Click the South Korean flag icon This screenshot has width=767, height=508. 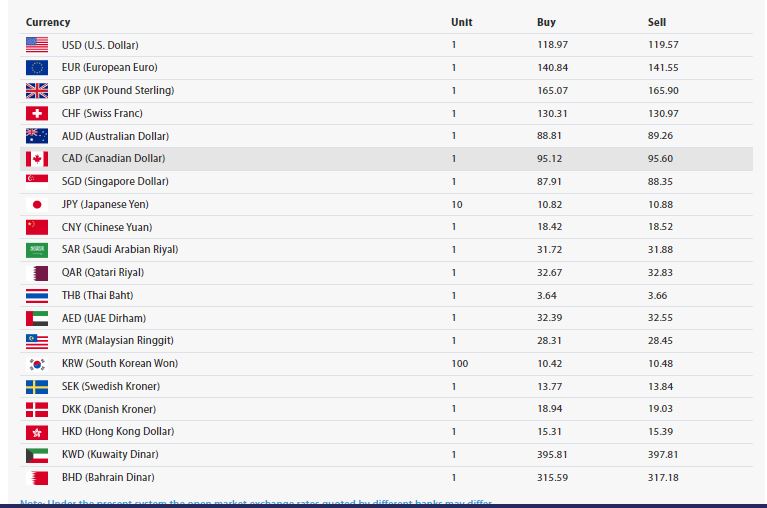click(37, 364)
